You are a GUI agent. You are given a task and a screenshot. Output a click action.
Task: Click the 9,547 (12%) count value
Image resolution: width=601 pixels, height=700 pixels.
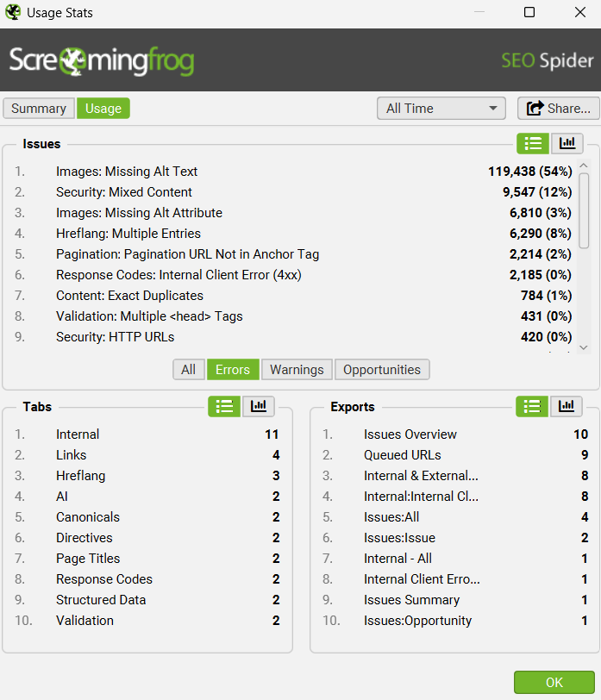pos(537,192)
